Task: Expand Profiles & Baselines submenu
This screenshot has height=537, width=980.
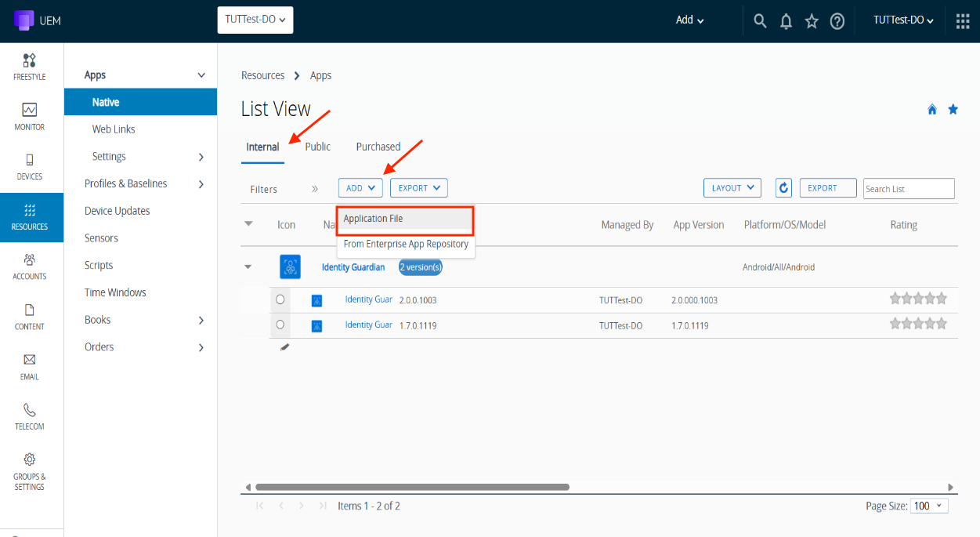Action: 201,184
